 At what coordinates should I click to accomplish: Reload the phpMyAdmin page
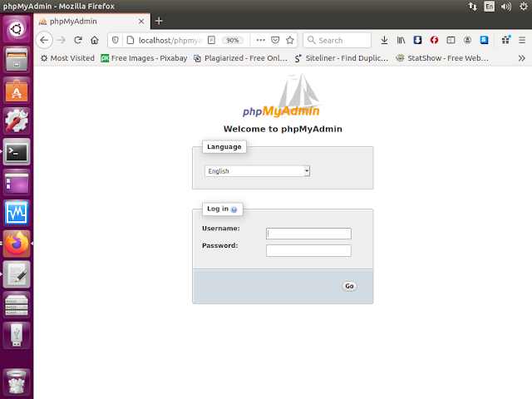[78, 41]
